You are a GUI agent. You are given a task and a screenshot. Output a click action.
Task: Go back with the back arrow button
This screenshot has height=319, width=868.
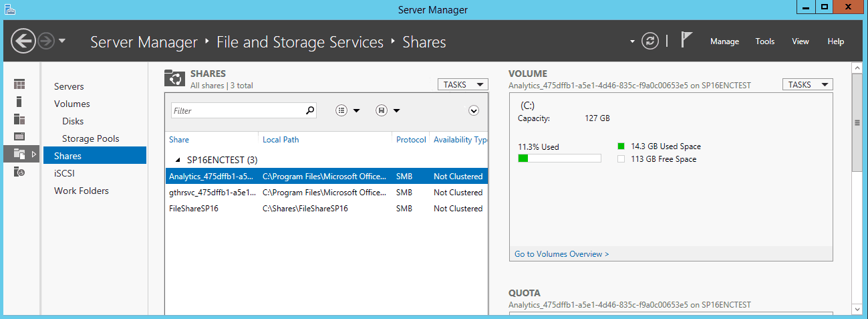coord(23,41)
